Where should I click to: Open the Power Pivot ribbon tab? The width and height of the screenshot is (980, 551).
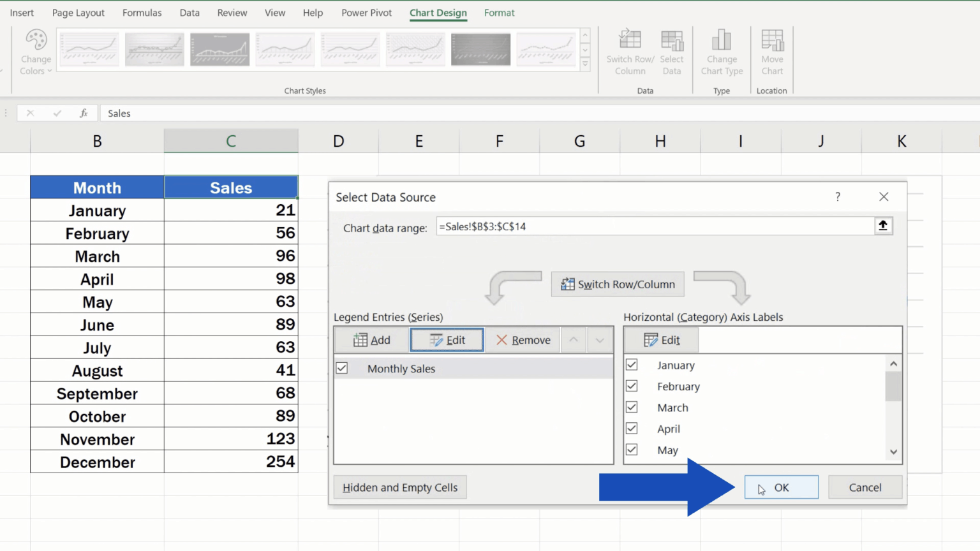tap(366, 12)
